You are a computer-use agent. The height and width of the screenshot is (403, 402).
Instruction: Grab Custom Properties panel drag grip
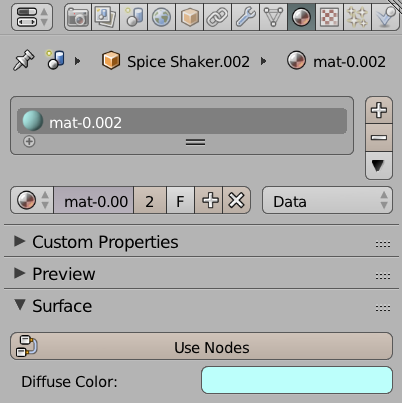pyautogui.click(x=383, y=244)
